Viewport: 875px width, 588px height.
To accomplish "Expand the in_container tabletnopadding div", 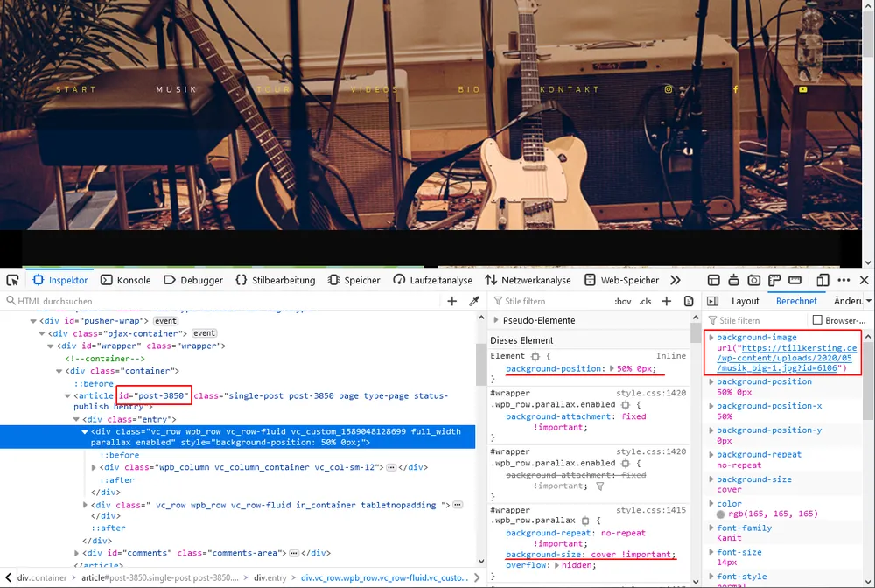I will [85, 505].
